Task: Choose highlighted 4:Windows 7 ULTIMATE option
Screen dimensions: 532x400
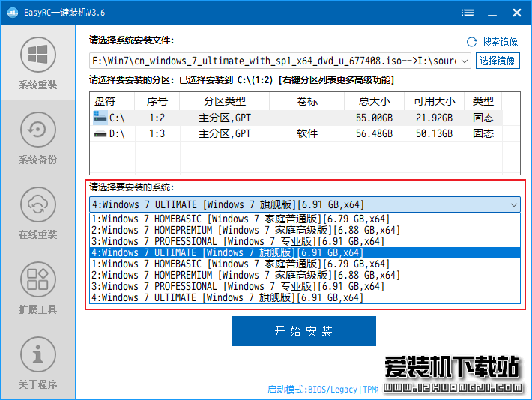Action: [x=305, y=252]
